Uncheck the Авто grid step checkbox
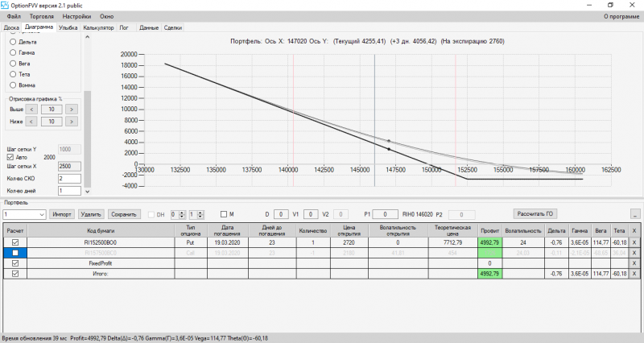The height and width of the screenshot is (343, 644). [x=10, y=157]
